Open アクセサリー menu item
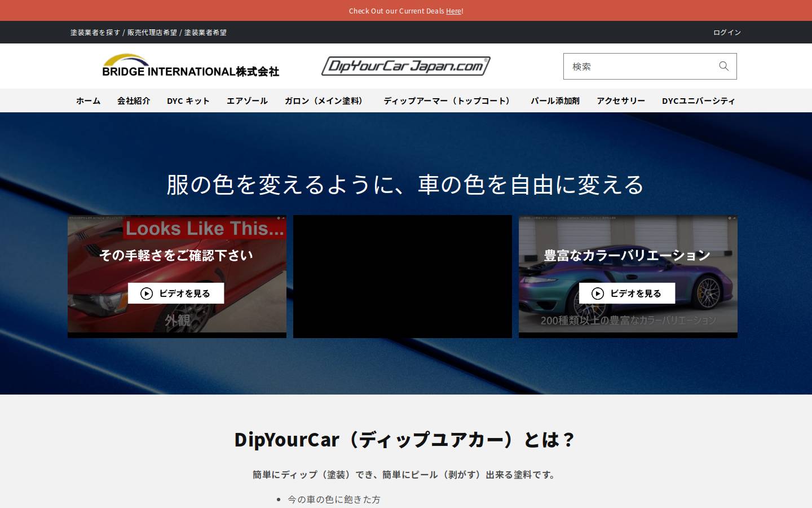This screenshot has width=812, height=508. [621, 100]
